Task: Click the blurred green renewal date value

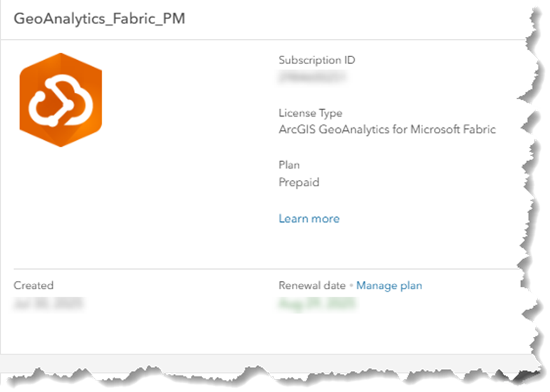Action: [318, 304]
